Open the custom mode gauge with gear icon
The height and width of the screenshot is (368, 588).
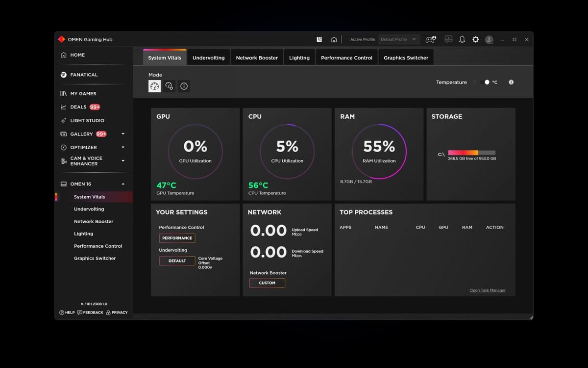169,86
